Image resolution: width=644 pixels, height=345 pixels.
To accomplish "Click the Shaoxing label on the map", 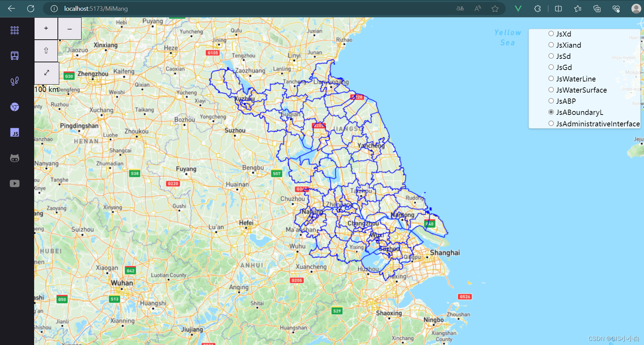I will coord(389,313).
